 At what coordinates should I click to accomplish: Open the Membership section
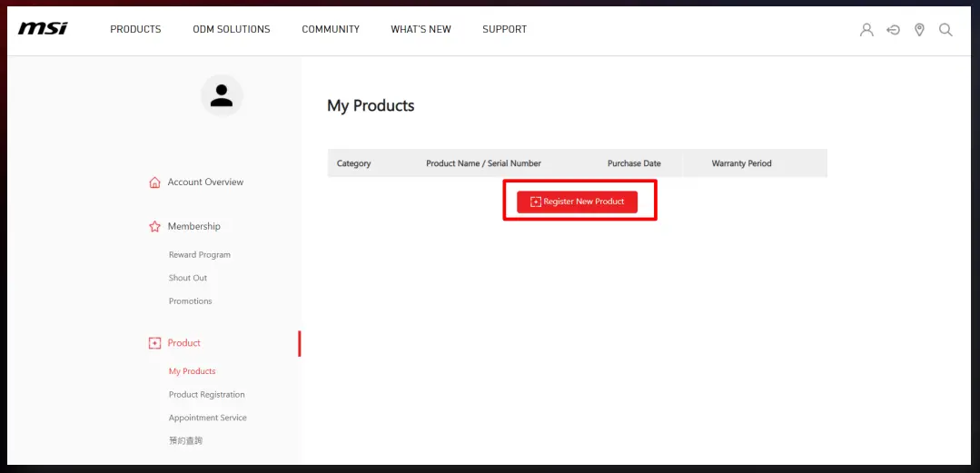click(x=193, y=226)
